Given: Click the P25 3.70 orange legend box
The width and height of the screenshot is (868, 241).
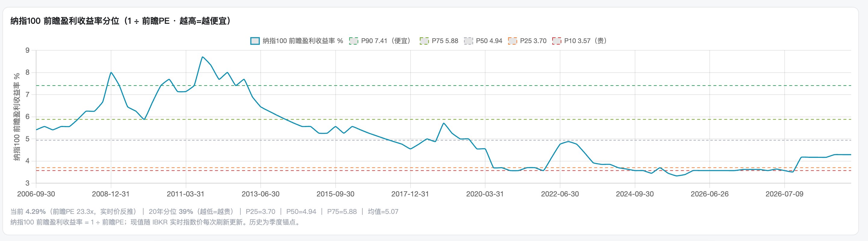Looking at the screenshot, I should point(512,41).
